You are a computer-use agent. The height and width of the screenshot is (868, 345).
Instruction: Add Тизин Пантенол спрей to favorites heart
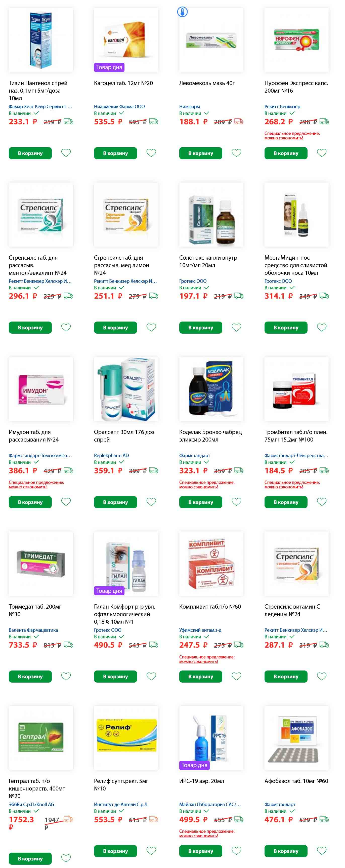tap(66, 153)
